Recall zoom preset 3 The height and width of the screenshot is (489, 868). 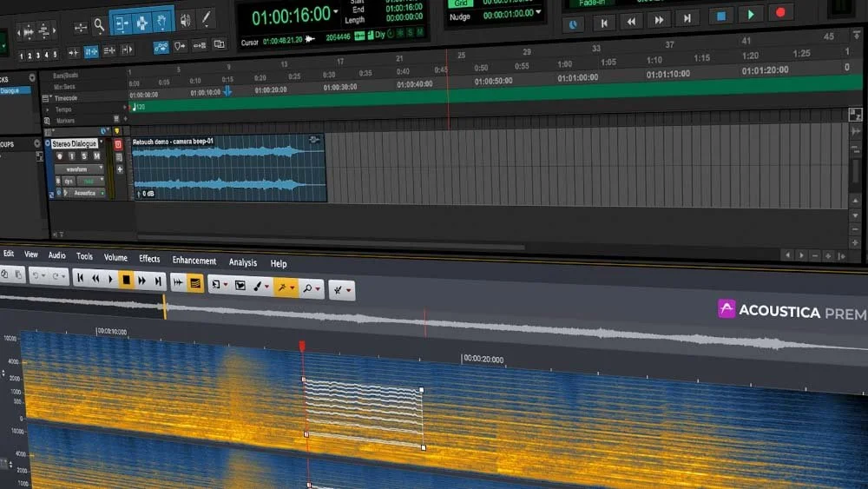pyautogui.click(x=37, y=56)
